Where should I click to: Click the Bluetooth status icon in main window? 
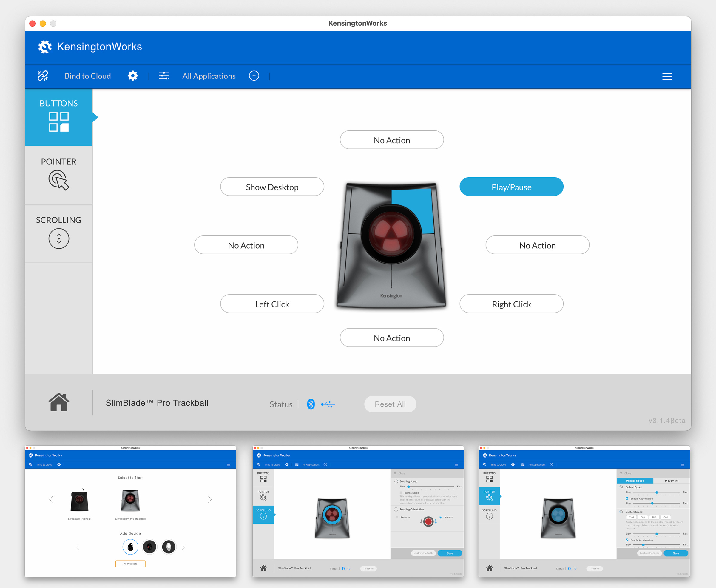coord(311,404)
